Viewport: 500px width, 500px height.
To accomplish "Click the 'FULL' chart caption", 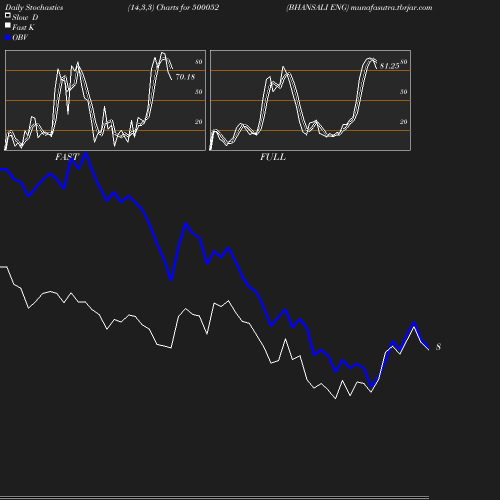I will coord(273,157).
